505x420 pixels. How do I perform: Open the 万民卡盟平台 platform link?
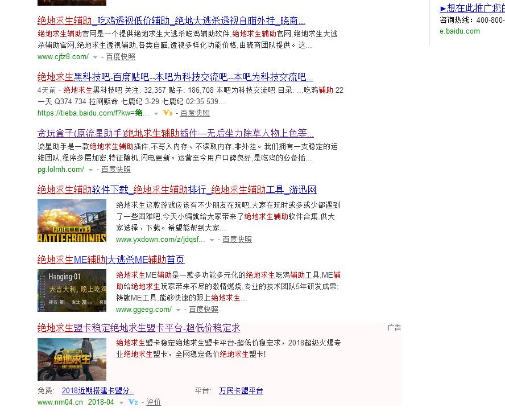(x=241, y=390)
